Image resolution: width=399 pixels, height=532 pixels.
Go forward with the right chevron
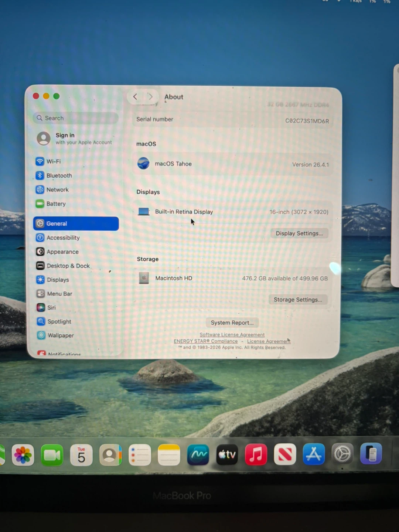(x=150, y=97)
